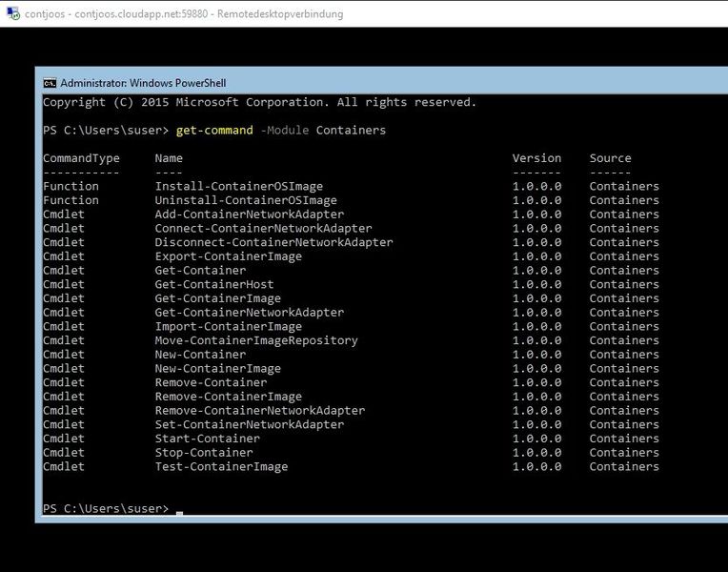Select 'Get-ContainerImage' cmdlet name
This screenshot has height=572, width=728.
218,298
